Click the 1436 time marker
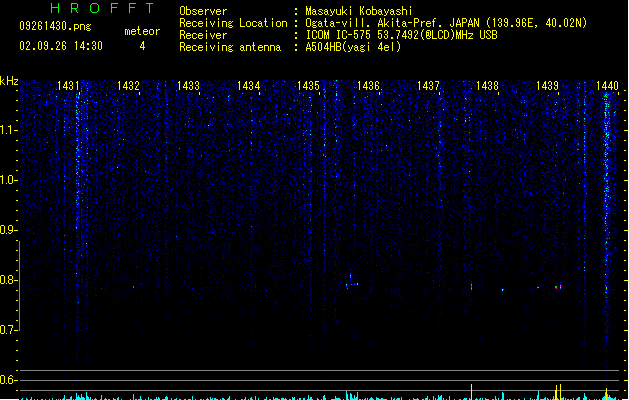The width and height of the screenshot is (629, 400). (368, 86)
